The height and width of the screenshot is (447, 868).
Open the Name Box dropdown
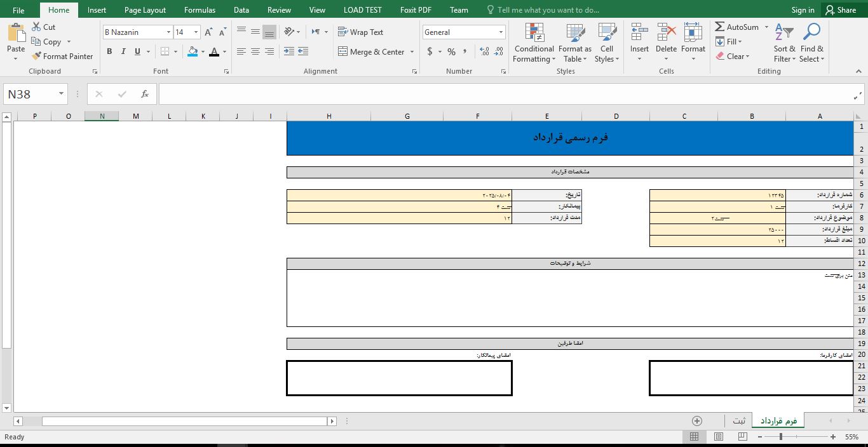coord(61,94)
